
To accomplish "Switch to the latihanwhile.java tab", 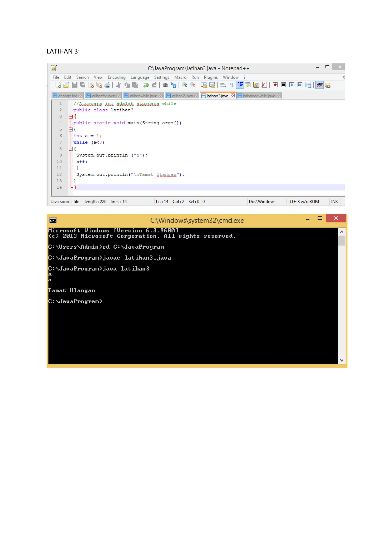I will (x=143, y=96).
